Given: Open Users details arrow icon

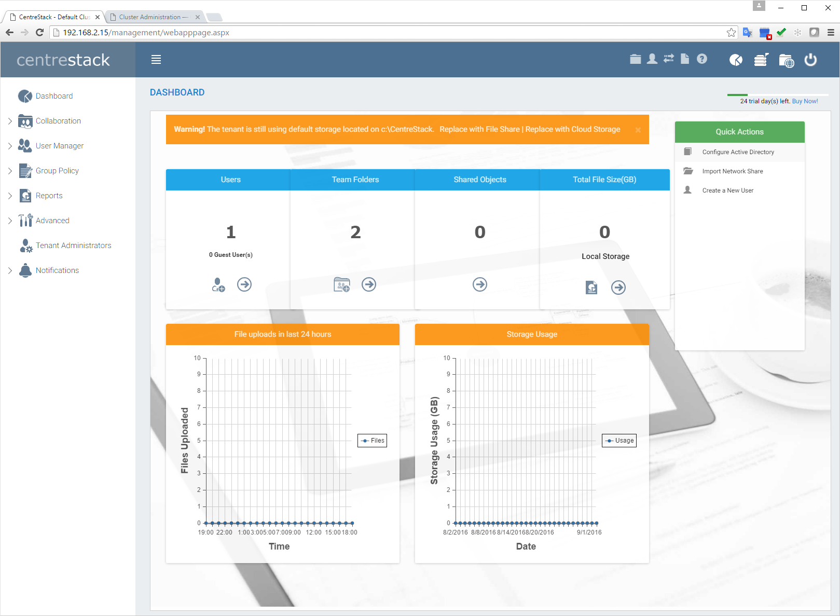Looking at the screenshot, I should pyautogui.click(x=244, y=284).
